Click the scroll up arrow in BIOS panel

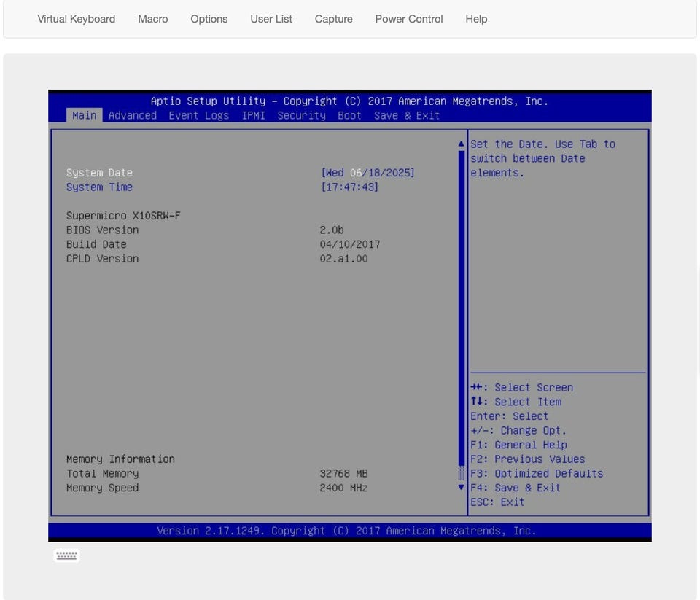click(x=461, y=144)
